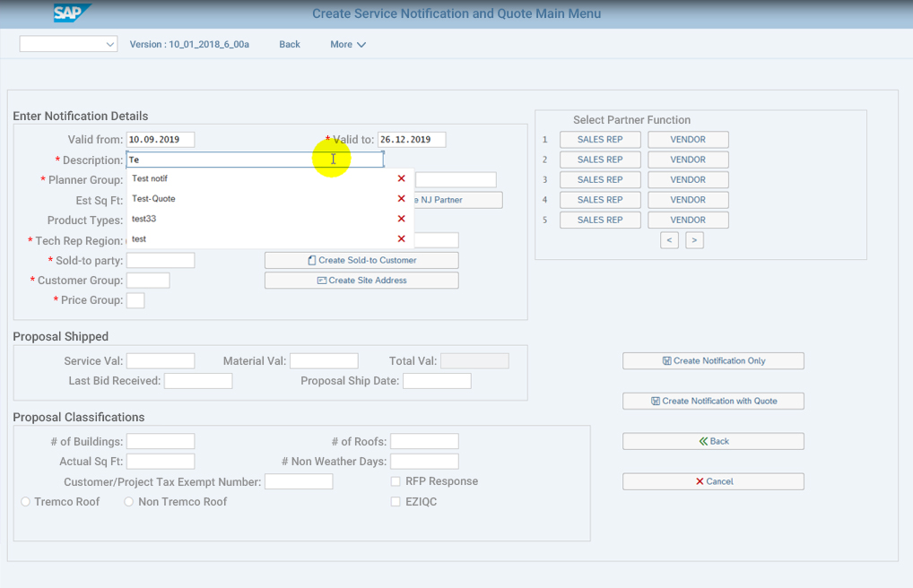This screenshot has width=913, height=588.
Task: Click the Sold-to party input field
Action: point(161,260)
